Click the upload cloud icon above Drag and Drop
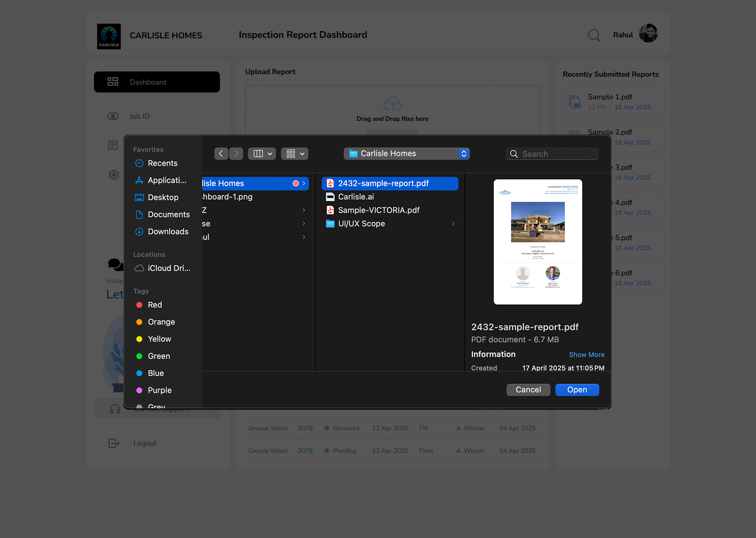 [x=392, y=104]
